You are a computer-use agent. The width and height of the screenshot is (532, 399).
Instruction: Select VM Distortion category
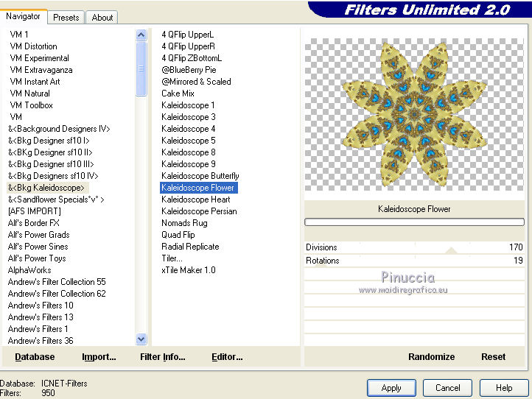pyautogui.click(x=33, y=46)
